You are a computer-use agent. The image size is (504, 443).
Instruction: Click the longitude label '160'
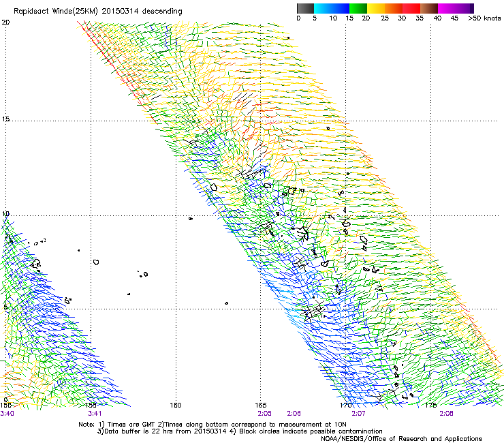[176, 405]
